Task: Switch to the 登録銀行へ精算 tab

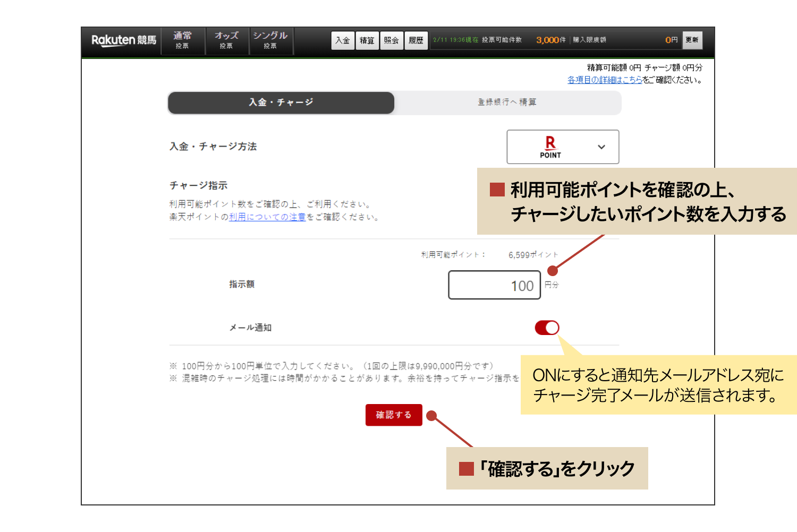Action: pyautogui.click(x=507, y=102)
